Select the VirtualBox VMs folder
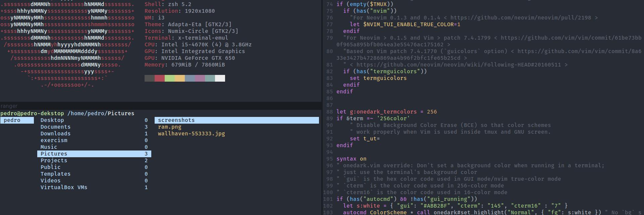644x215 pixels. pos(64,187)
